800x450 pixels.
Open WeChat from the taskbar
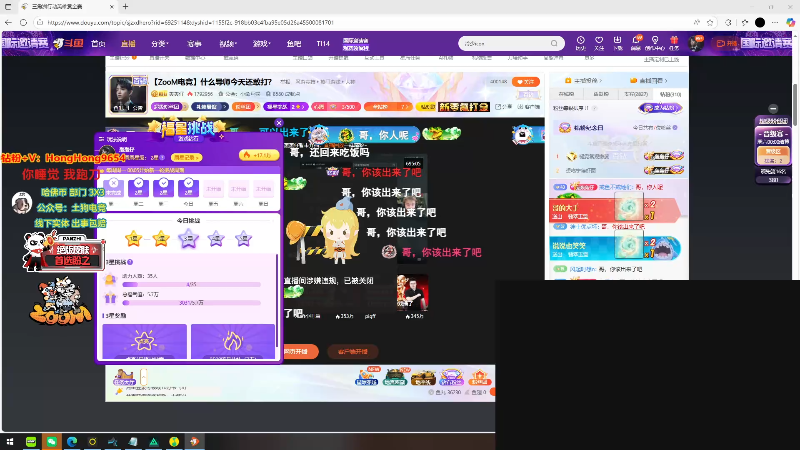coord(52,442)
